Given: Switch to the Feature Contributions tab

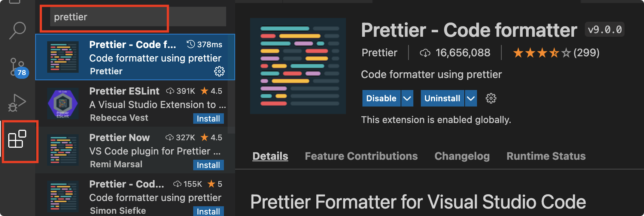Looking at the screenshot, I should 361,156.
